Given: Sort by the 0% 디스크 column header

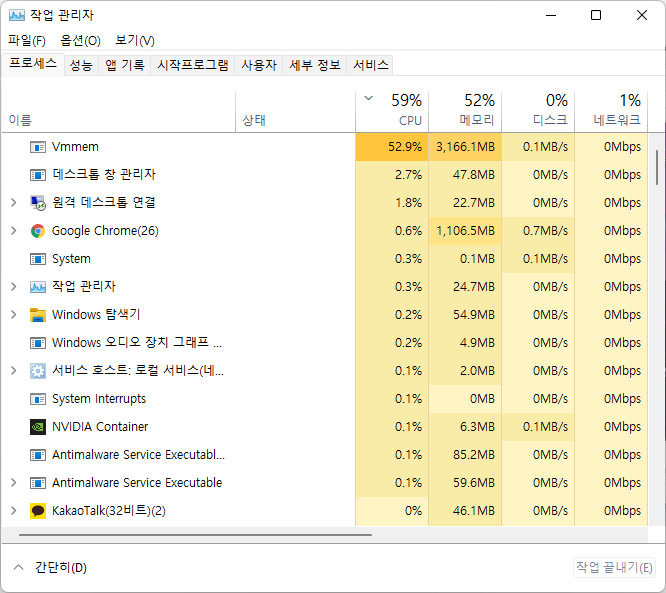Looking at the screenshot, I should 538,112.
